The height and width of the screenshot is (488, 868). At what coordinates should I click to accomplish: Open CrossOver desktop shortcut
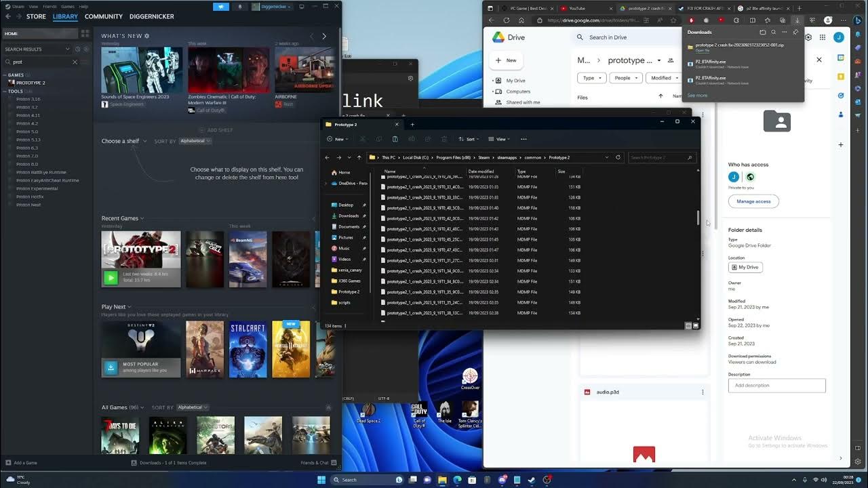click(x=470, y=380)
